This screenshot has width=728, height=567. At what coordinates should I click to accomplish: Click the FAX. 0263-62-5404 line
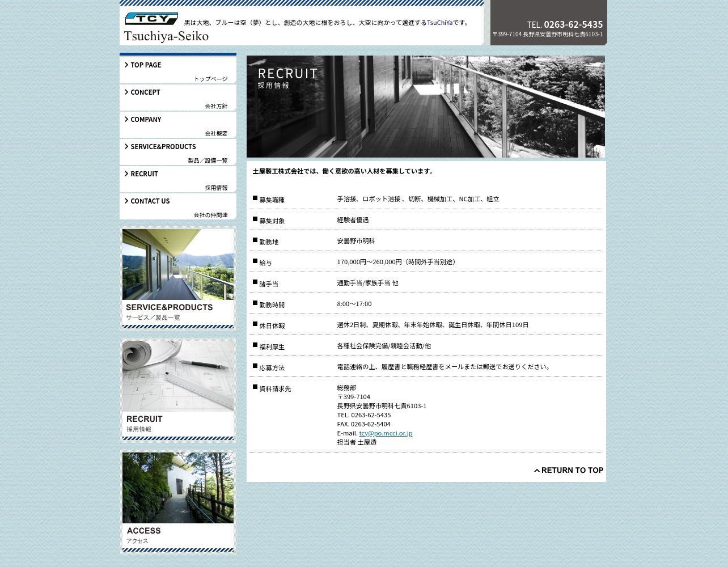[363, 424]
